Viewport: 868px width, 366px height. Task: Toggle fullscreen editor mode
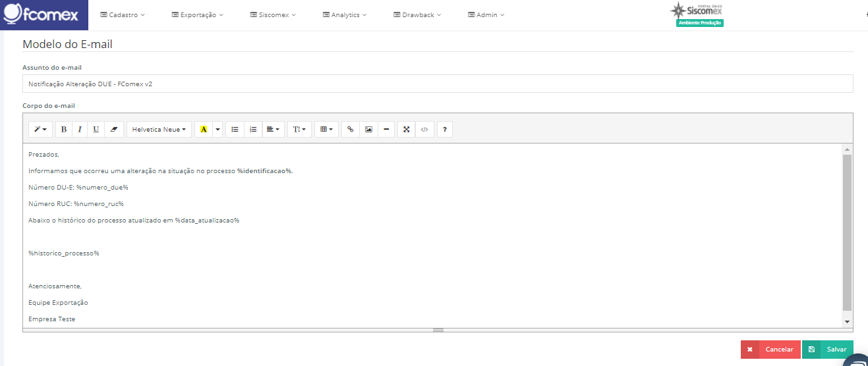[407, 129]
